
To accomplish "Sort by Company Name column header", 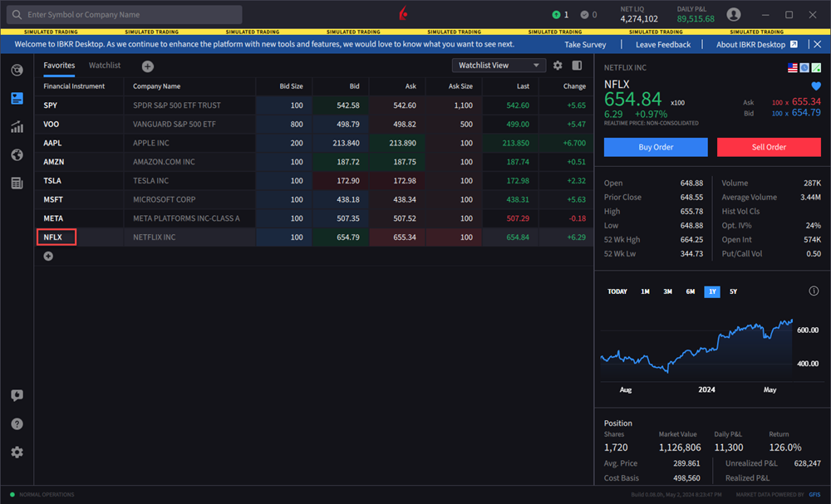I will point(156,86).
